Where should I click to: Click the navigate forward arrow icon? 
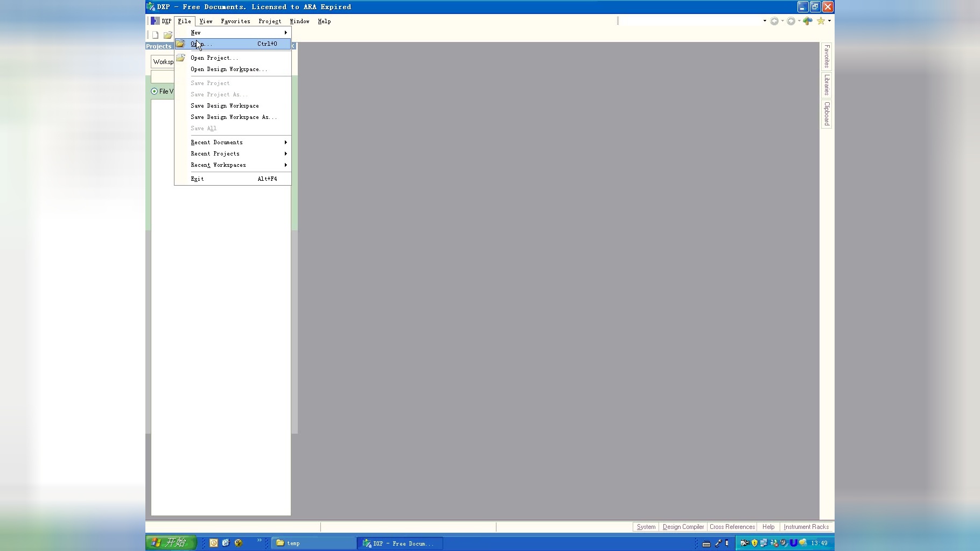click(791, 21)
